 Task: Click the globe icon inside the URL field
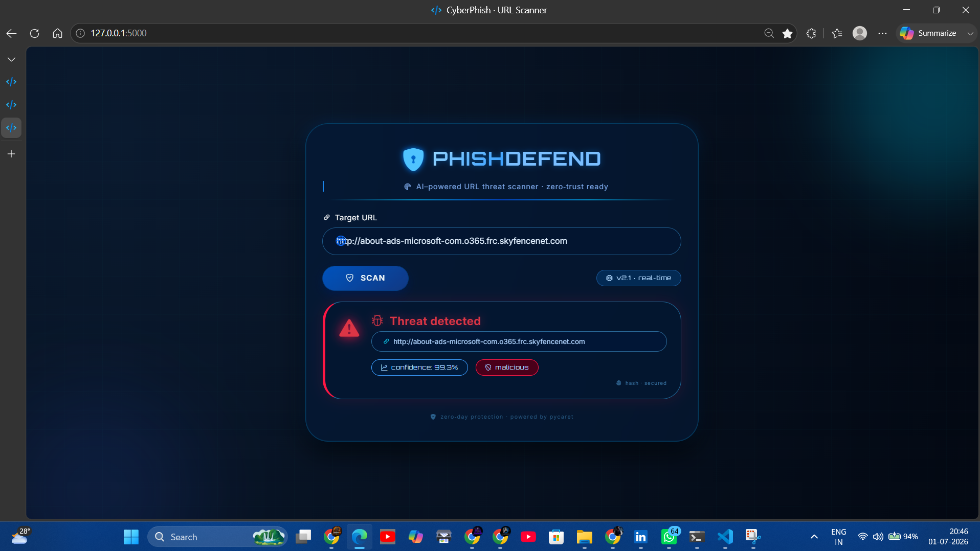[341, 241]
